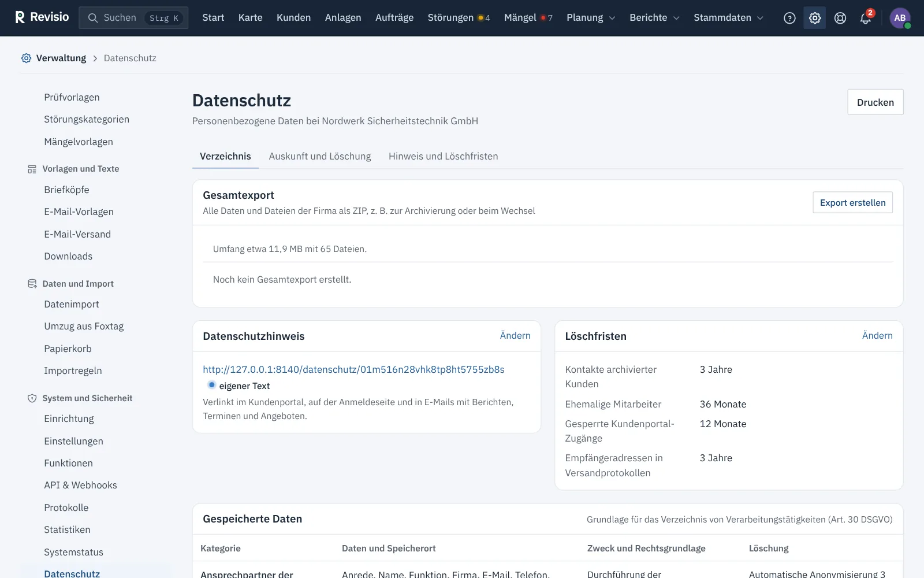Click the Kategorie column header

click(221, 548)
